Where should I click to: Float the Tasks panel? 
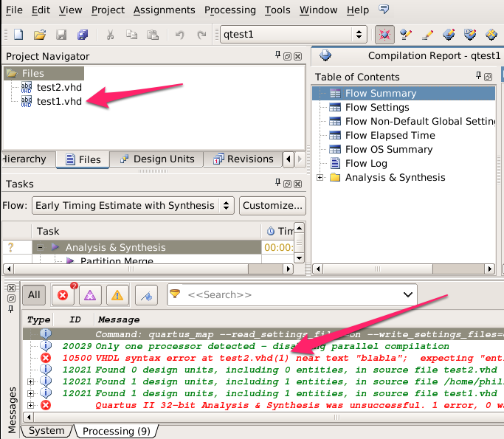click(x=287, y=184)
